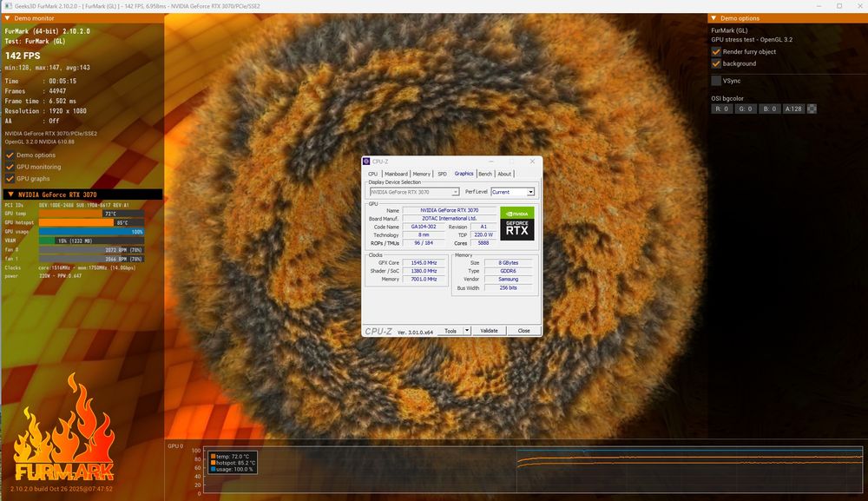Click the fan 0 RPM bar
The width and height of the screenshot is (868, 501).
(x=91, y=250)
